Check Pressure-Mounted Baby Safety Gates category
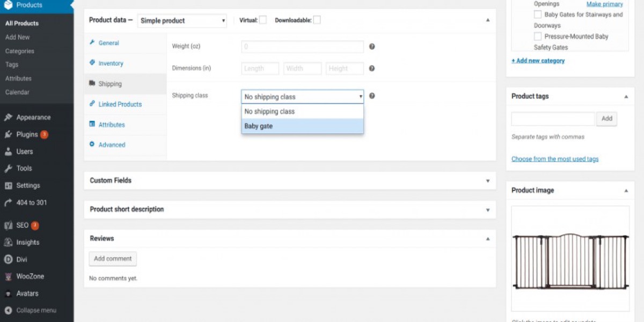Image resolution: width=644 pixels, height=322 pixels. [x=538, y=36]
